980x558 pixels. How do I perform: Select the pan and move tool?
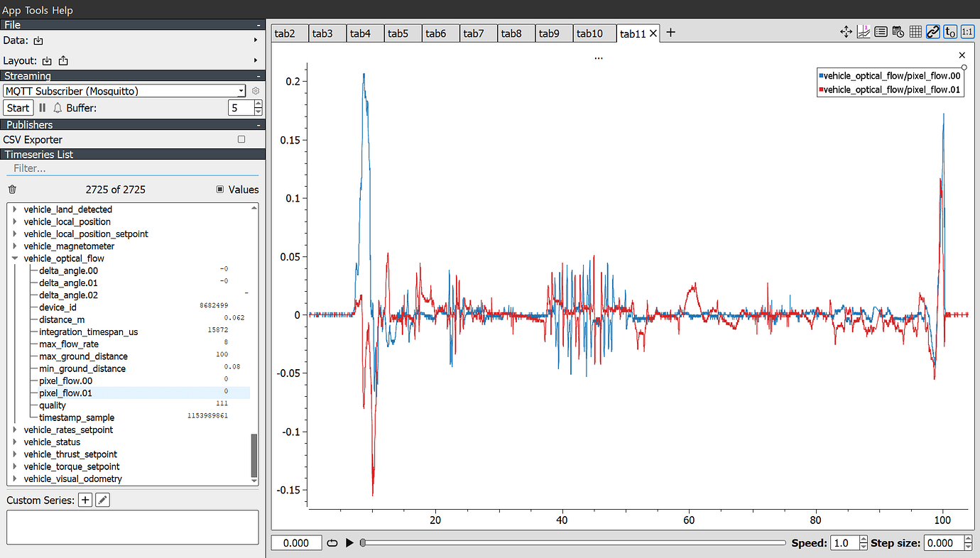(846, 32)
